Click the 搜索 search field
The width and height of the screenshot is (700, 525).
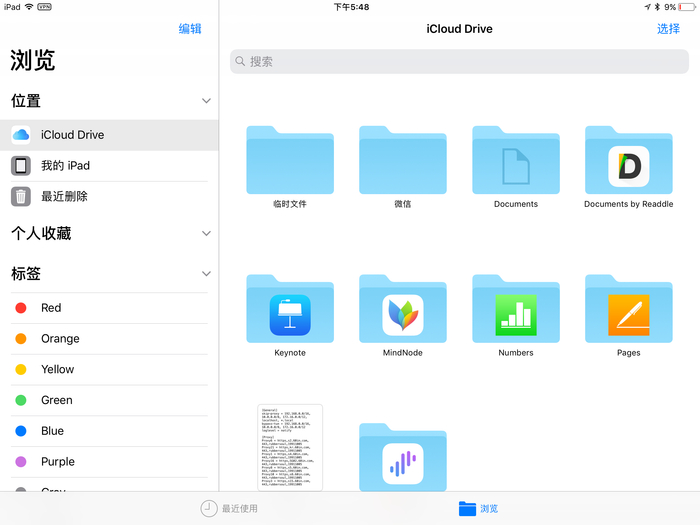coord(459,61)
